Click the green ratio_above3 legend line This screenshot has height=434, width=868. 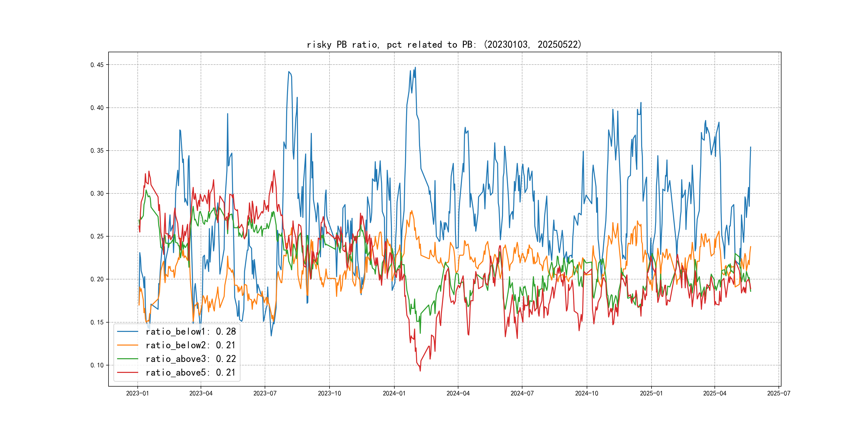(x=127, y=359)
